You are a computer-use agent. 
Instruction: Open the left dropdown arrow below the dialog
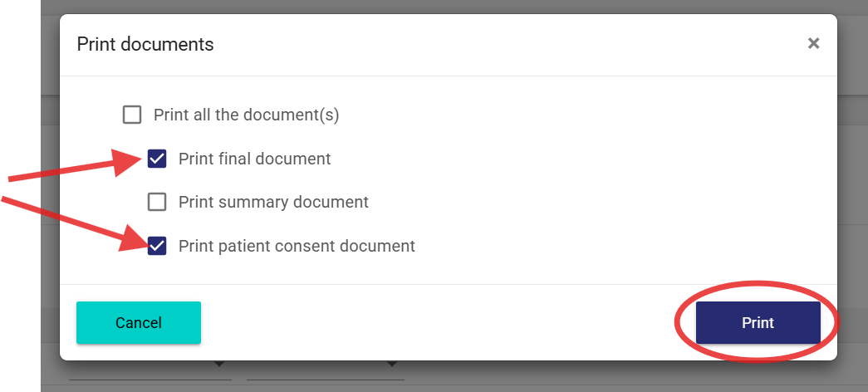coord(219,365)
